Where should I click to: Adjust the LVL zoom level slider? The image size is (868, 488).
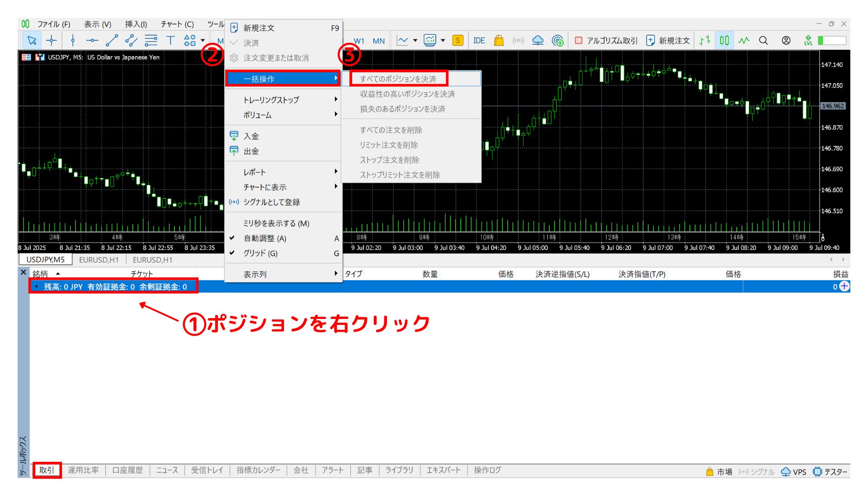pos(830,40)
